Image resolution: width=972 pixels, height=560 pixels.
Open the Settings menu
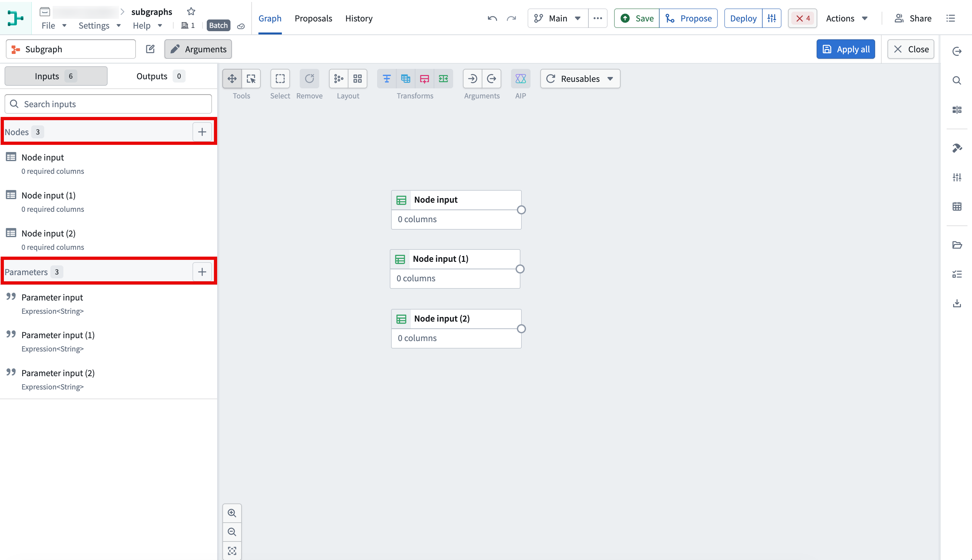100,26
